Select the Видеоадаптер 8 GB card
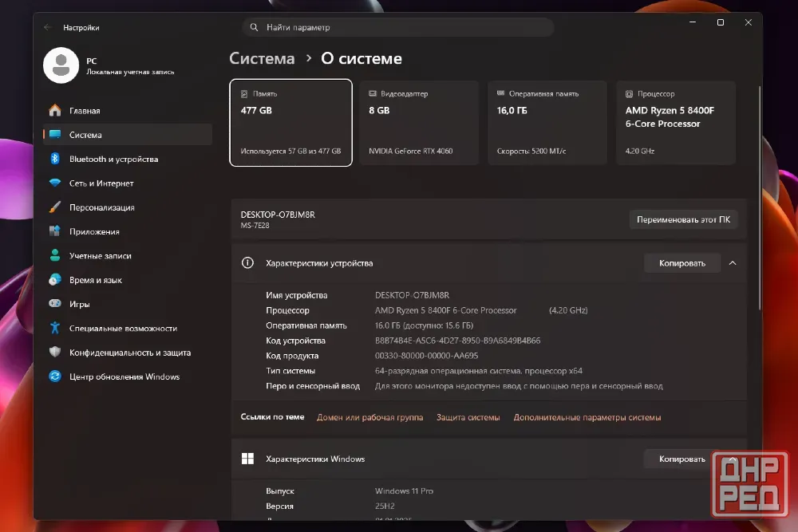Screen dimensions: 798x532 pos(419,123)
